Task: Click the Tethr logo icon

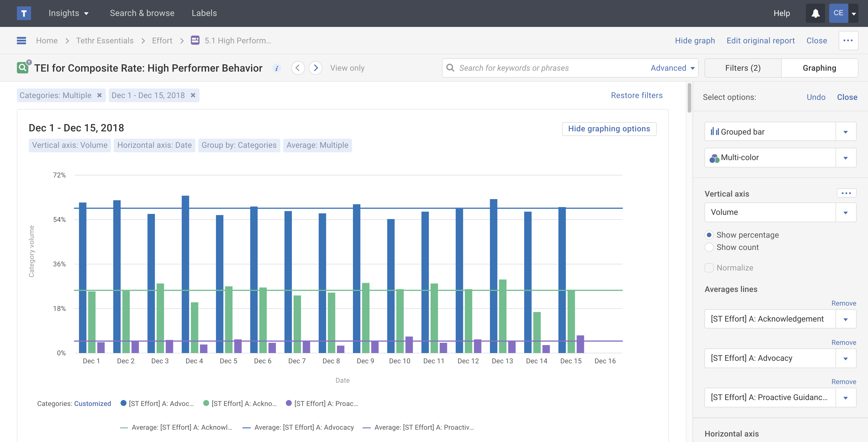Action: coord(24,13)
